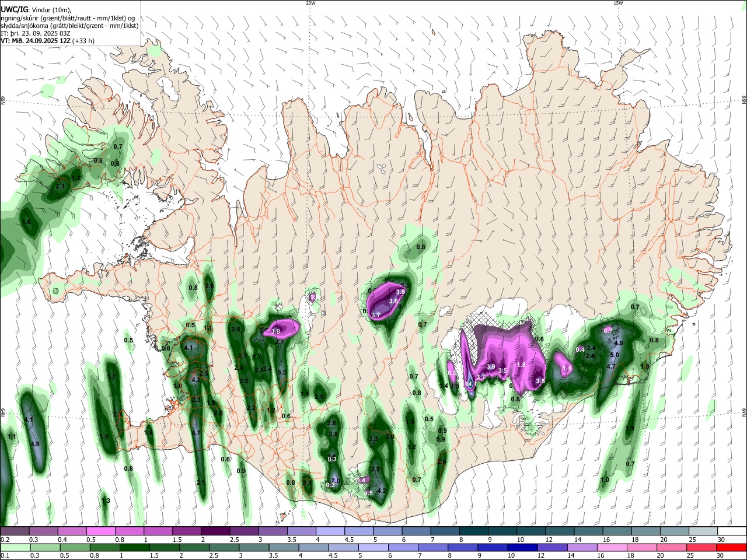Click the '20W' longitude label
747x560 pixels.
click(310, 3)
